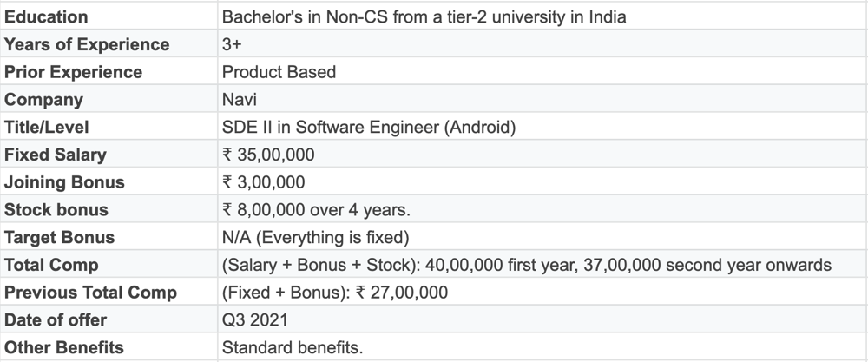Click the Fixed Salary label
Viewport: 868px width, 362px height.
[x=56, y=155]
